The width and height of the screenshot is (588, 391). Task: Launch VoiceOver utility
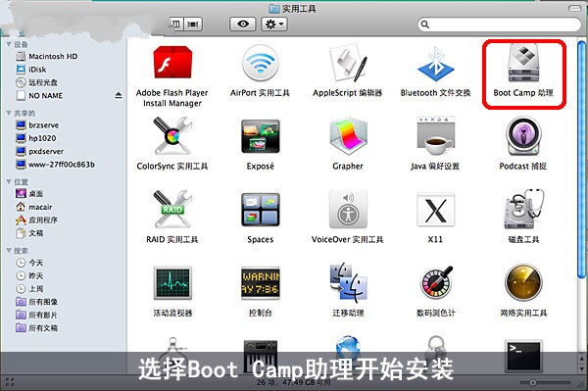348,210
